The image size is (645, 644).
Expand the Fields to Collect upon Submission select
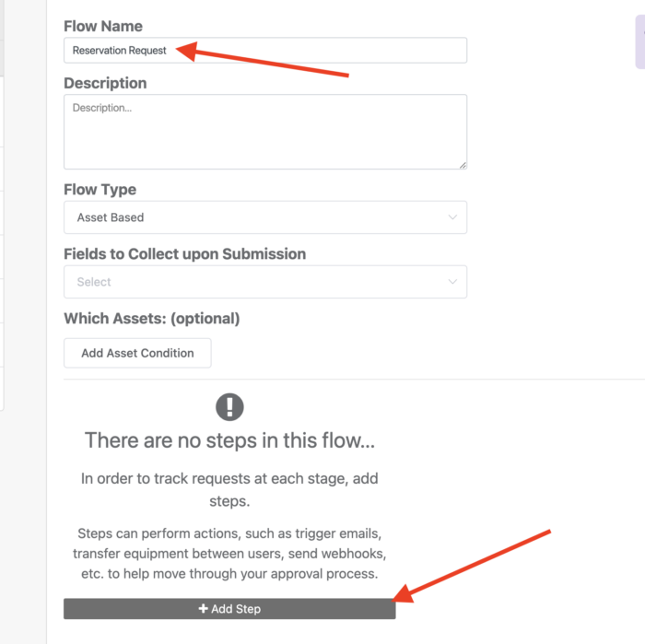pos(265,282)
